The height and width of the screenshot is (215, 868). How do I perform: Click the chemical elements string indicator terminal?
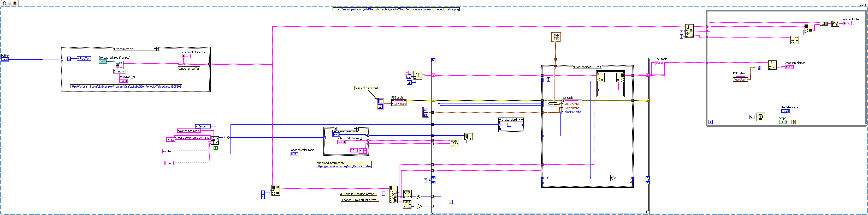coord(186,56)
